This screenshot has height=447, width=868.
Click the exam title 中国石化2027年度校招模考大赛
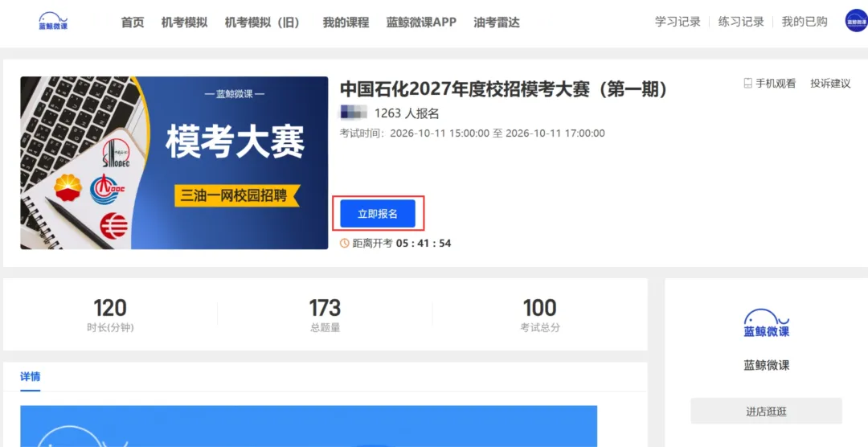tap(504, 88)
